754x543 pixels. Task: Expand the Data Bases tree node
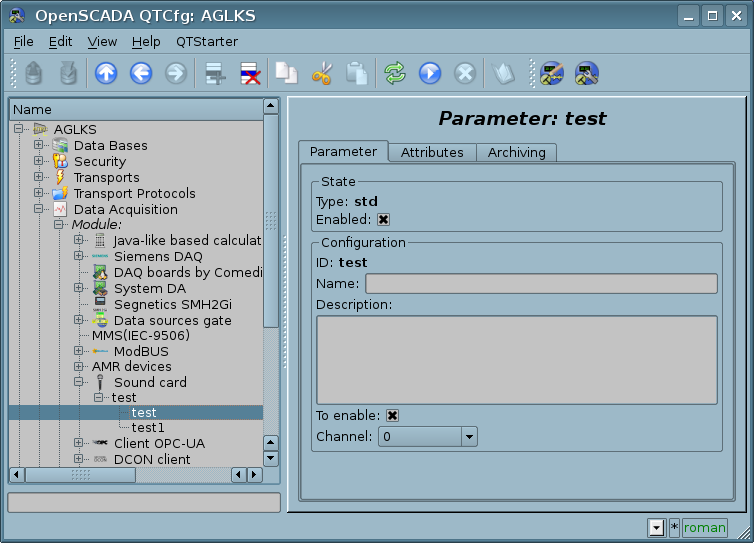pos(39,146)
